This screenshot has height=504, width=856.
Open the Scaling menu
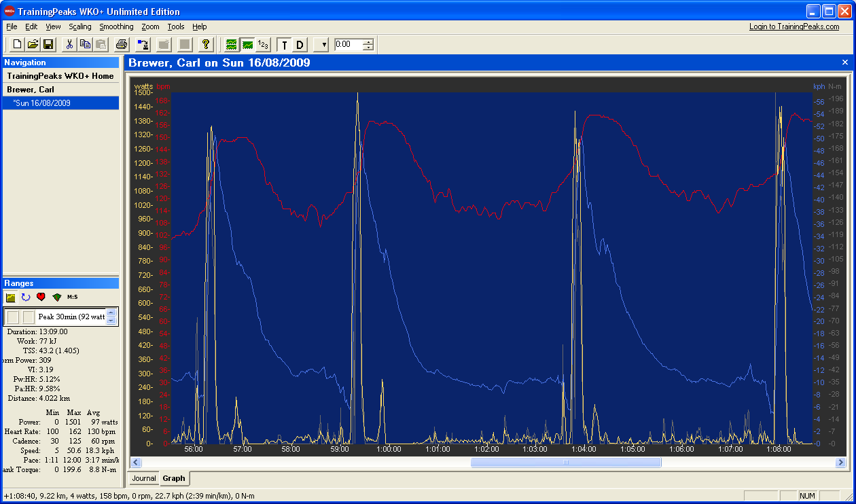[x=80, y=26]
